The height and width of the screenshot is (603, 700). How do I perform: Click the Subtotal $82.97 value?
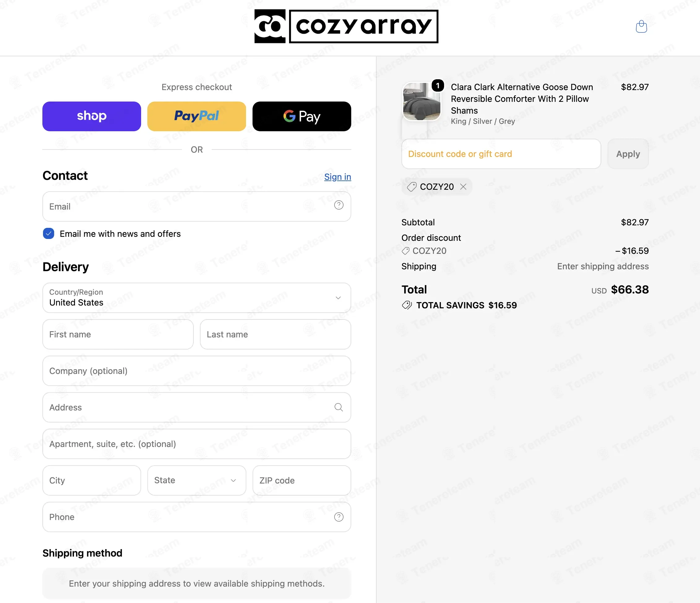coord(635,222)
